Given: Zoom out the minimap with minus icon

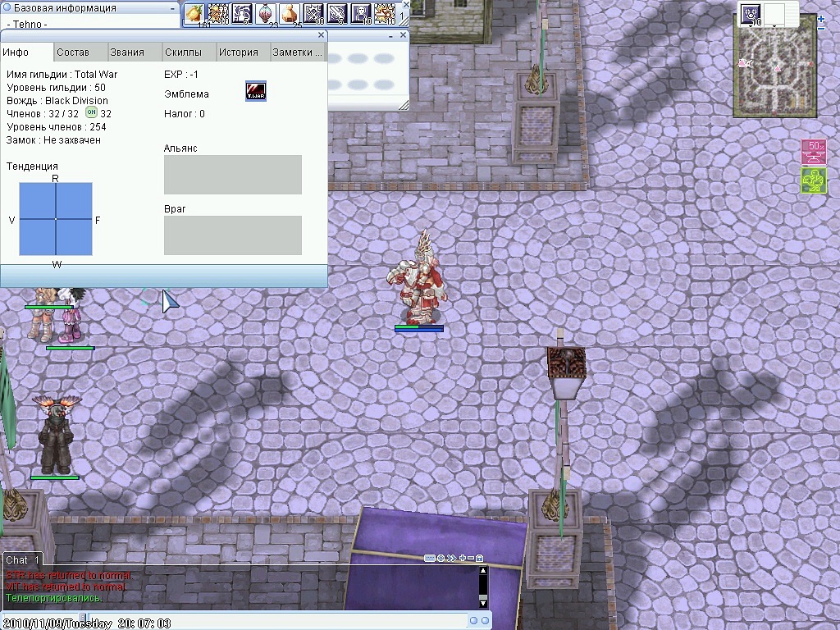Looking at the screenshot, I should (822, 28).
